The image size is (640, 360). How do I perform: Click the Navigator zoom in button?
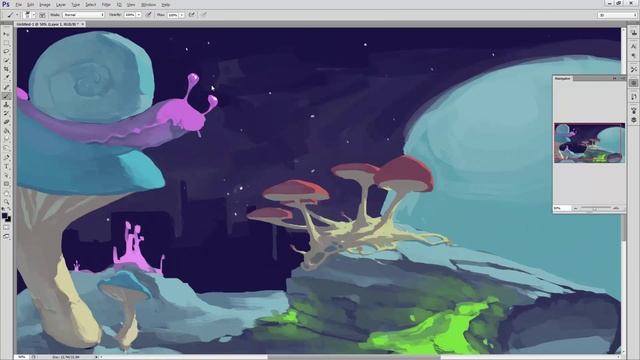tap(616, 208)
